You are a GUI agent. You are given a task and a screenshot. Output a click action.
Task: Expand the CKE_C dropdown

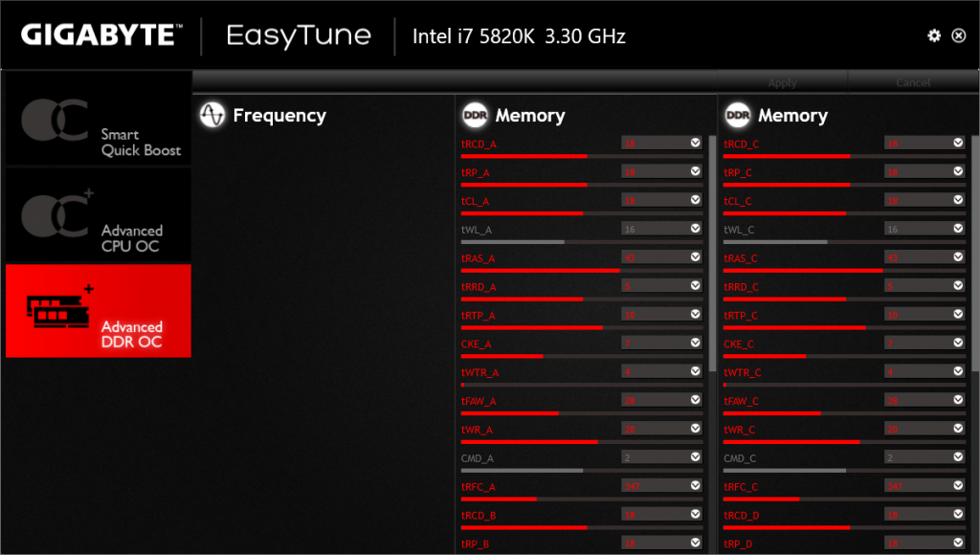[958, 343]
